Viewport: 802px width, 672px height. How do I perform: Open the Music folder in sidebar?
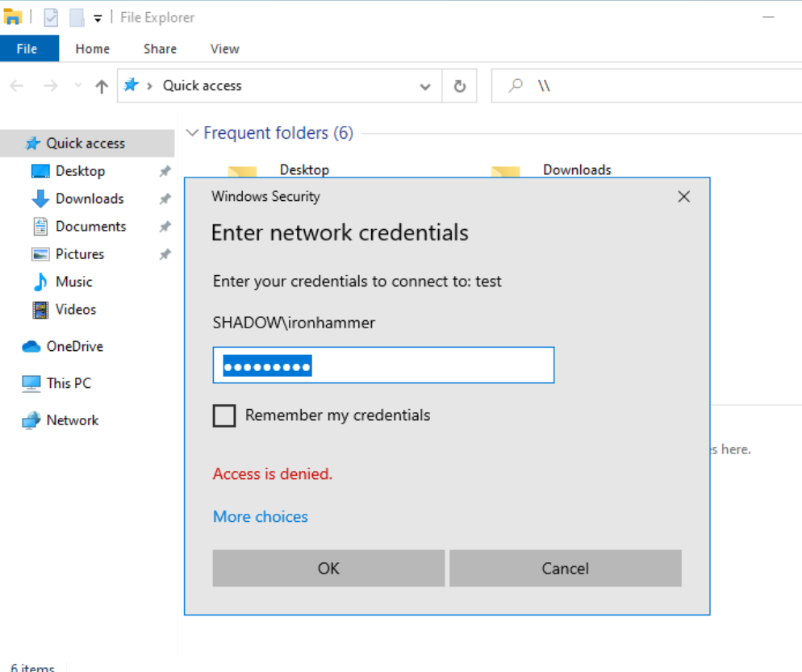(73, 282)
